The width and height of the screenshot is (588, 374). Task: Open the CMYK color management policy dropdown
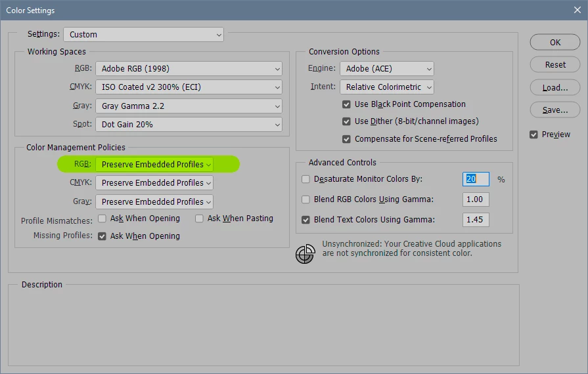(x=154, y=182)
